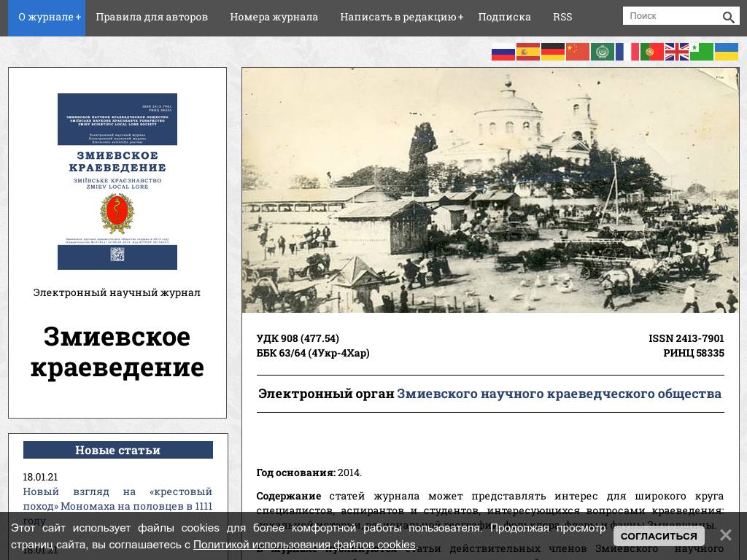Choose the German flag language
Viewport: 747px width, 560px height.
tap(553, 52)
